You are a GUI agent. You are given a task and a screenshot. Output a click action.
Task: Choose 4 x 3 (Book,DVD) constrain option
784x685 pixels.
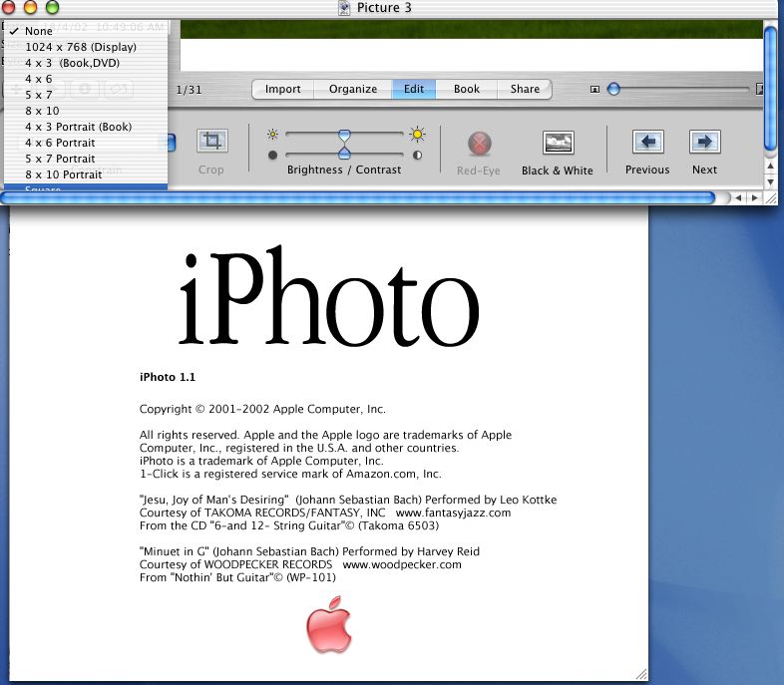(x=86, y=63)
